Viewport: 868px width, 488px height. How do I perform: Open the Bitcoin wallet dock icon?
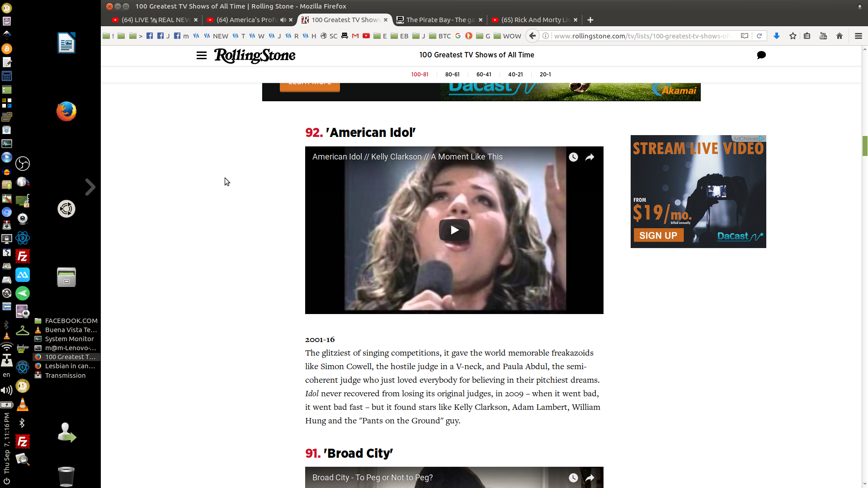click(x=7, y=48)
